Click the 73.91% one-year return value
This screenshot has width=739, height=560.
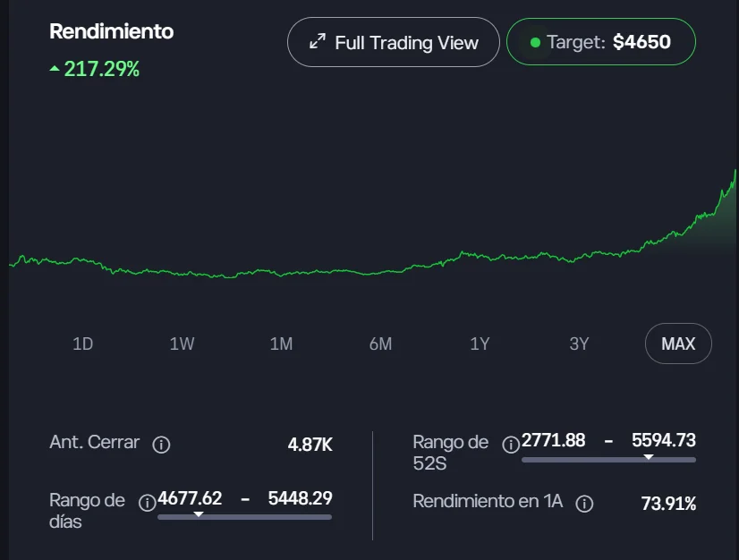coord(668,504)
